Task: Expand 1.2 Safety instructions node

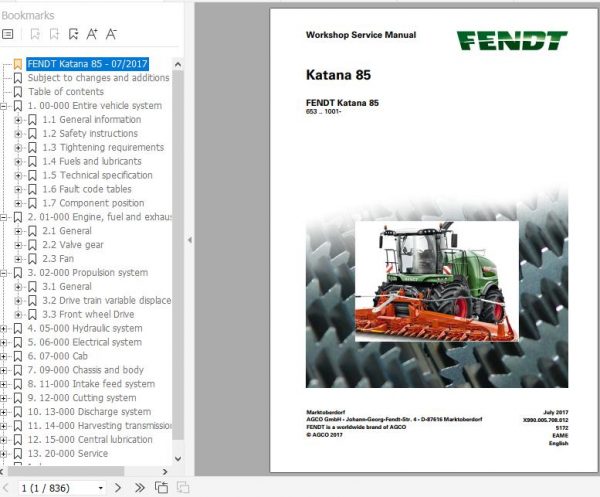Action: [x=18, y=134]
